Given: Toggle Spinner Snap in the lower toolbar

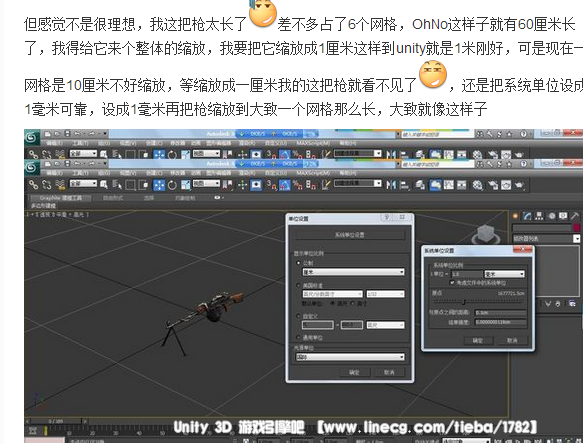Looking at the screenshot, I should click(x=310, y=184).
